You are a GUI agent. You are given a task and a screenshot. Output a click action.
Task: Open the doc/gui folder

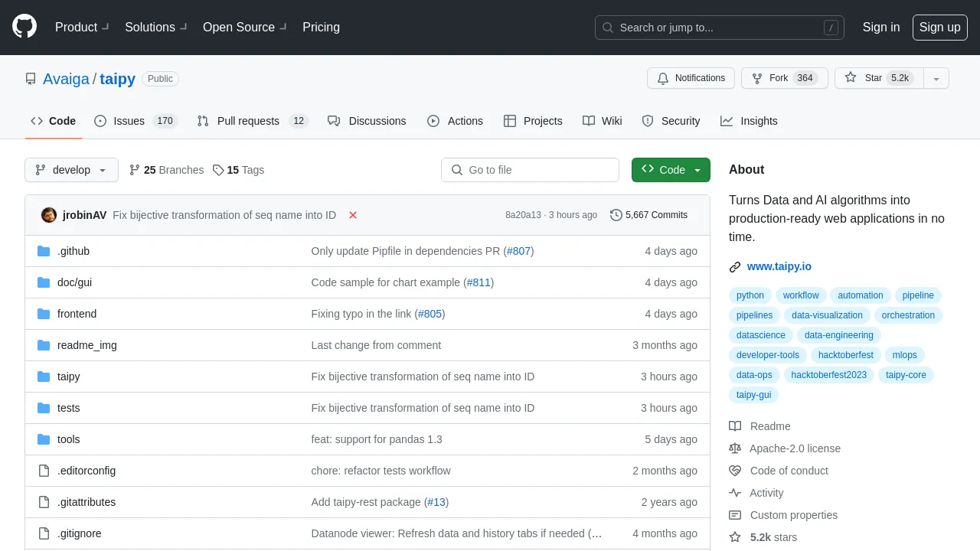(74, 282)
